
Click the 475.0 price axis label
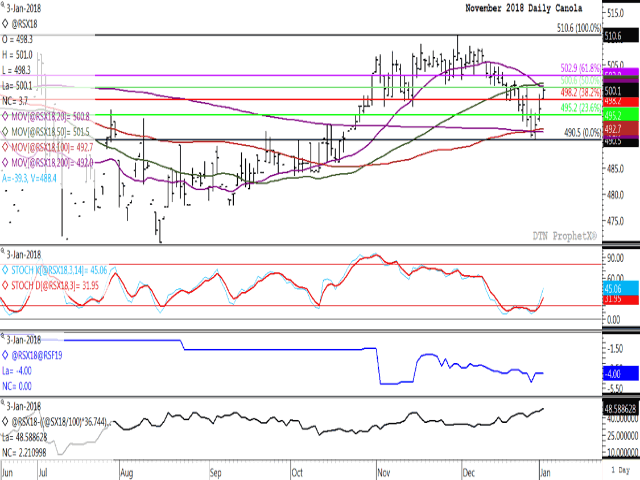click(x=616, y=221)
